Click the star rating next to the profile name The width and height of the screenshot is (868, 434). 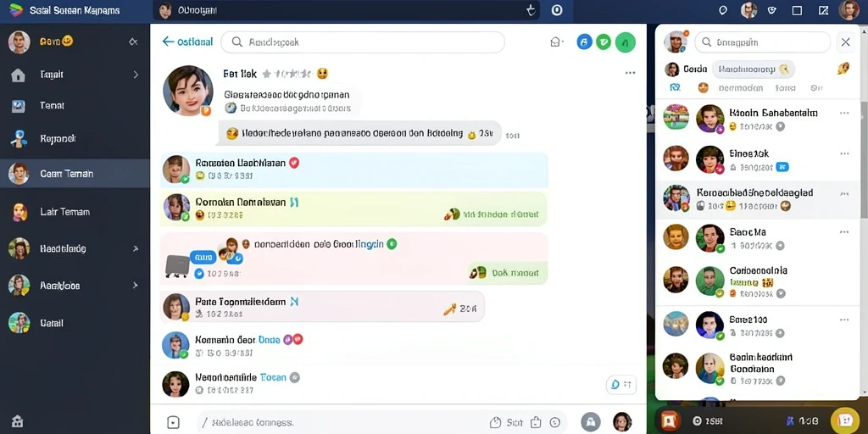click(287, 73)
